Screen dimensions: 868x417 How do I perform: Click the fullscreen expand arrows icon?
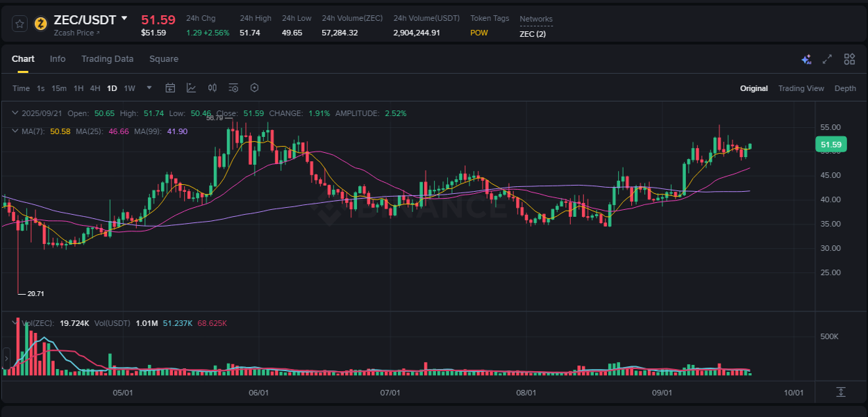(x=827, y=60)
